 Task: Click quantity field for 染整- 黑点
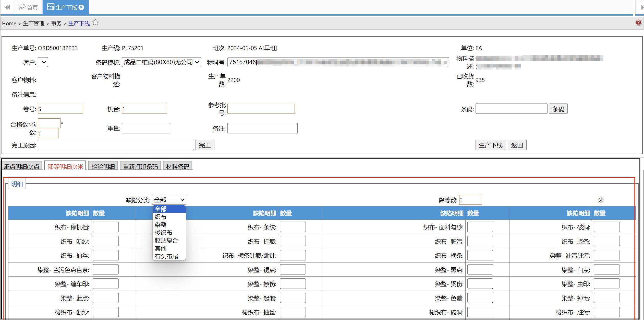[480, 269]
